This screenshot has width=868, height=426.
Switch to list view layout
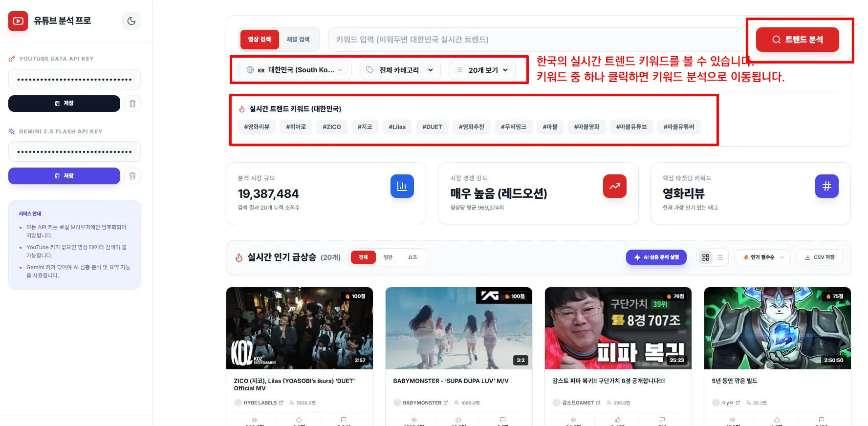coord(720,257)
